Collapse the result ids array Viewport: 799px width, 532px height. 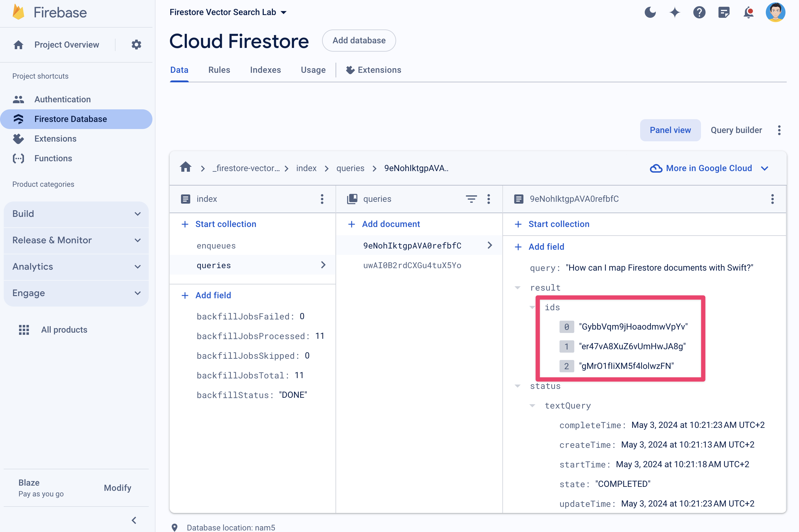[x=532, y=307]
